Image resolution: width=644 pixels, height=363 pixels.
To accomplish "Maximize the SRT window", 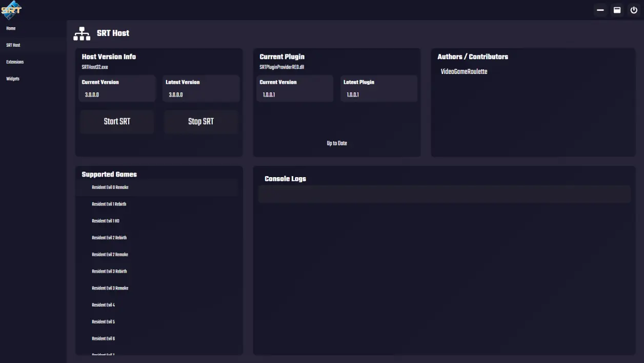I will tap(617, 10).
